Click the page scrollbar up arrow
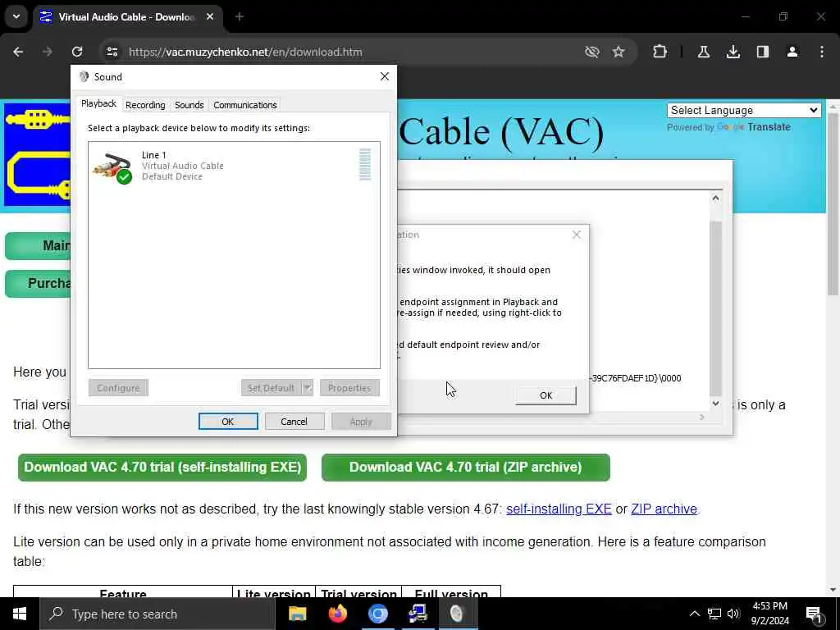 click(x=833, y=107)
